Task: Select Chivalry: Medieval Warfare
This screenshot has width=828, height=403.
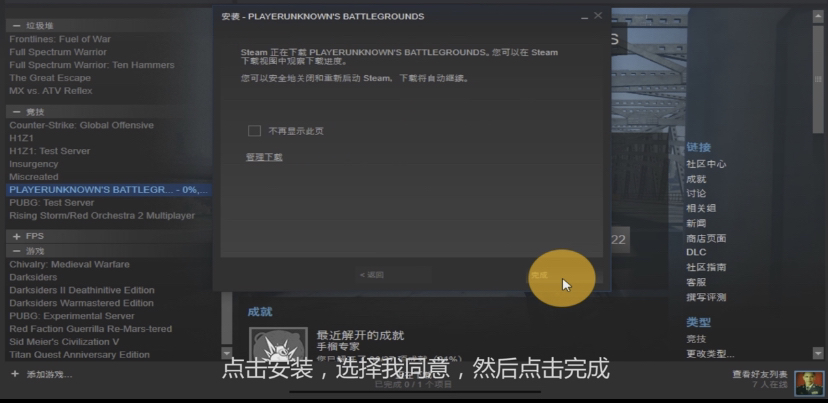Action: 69,264
